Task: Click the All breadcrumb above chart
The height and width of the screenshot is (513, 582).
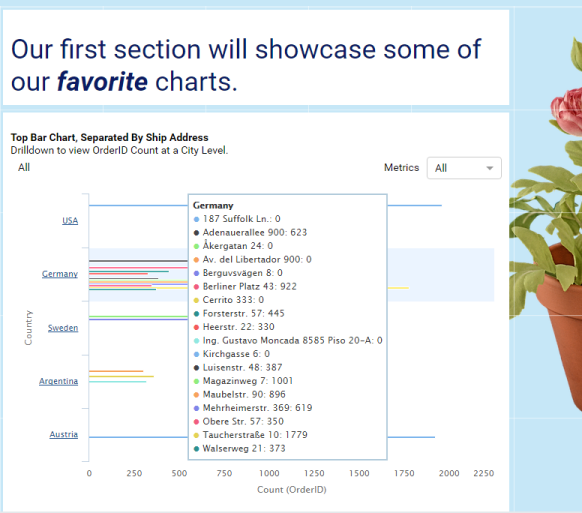Action: point(24,167)
